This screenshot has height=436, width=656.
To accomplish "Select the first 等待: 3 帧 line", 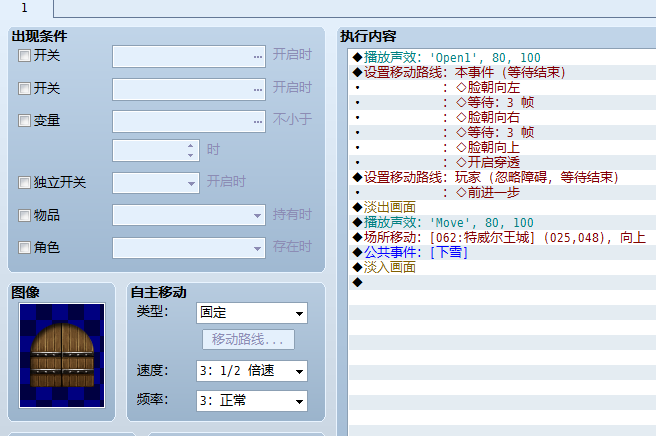I will [x=502, y=103].
